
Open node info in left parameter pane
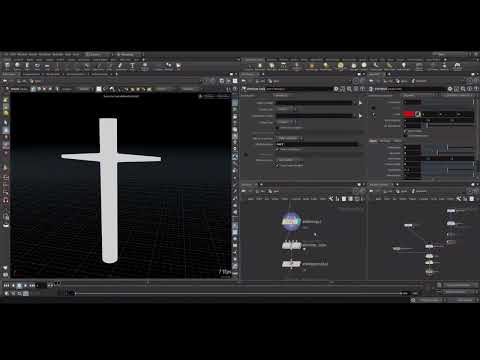point(356,89)
